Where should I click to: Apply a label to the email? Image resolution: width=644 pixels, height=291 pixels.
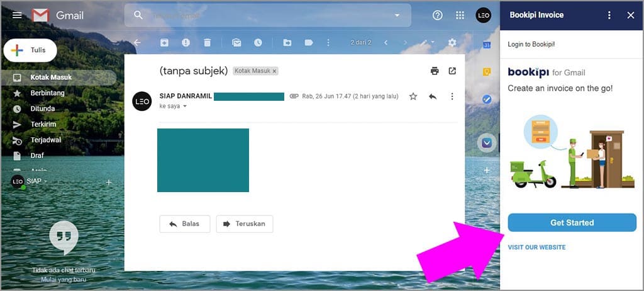(x=308, y=42)
